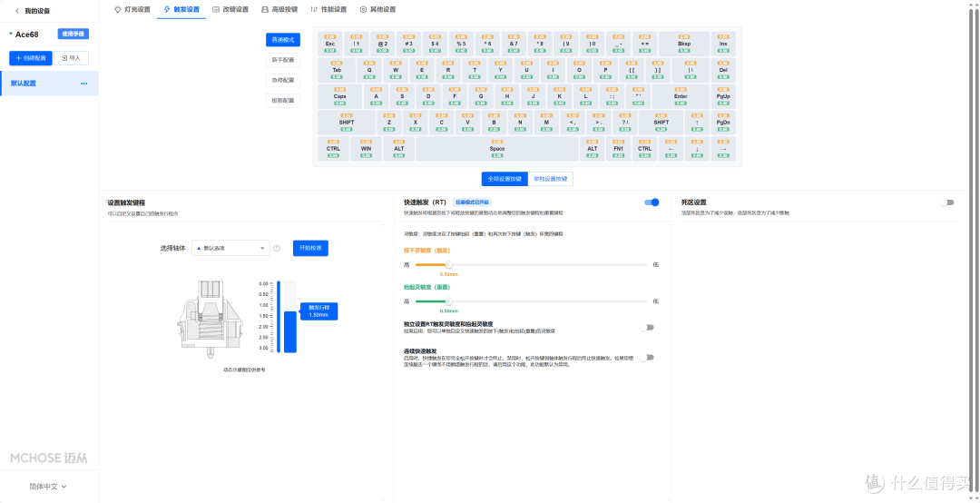
Task: Select the up arrow key
Action: (x=697, y=123)
